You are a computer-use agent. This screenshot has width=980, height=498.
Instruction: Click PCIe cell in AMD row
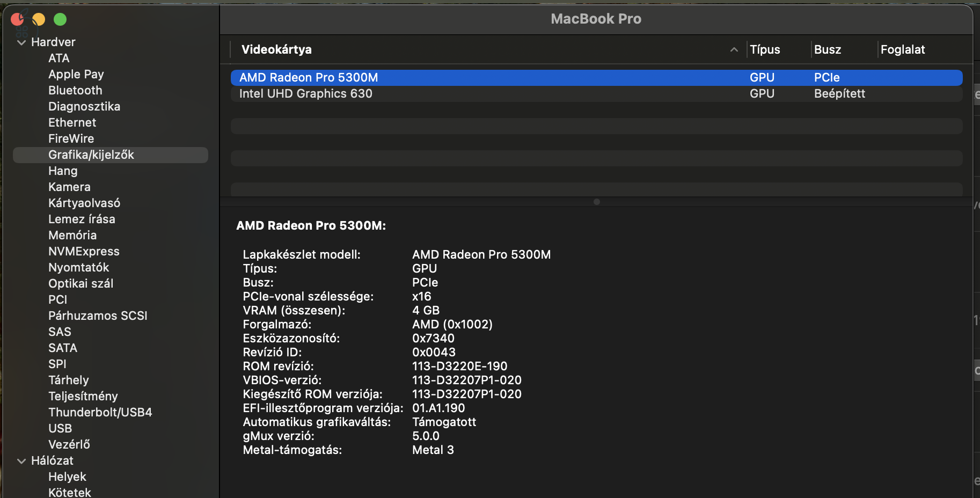pos(827,78)
